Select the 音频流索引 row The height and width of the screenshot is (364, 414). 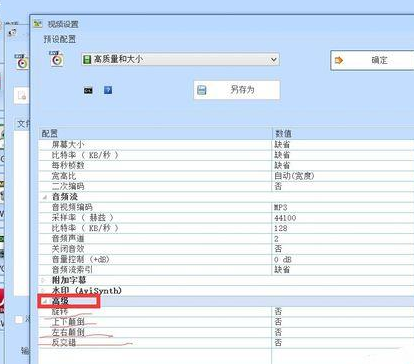click(226, 269)
